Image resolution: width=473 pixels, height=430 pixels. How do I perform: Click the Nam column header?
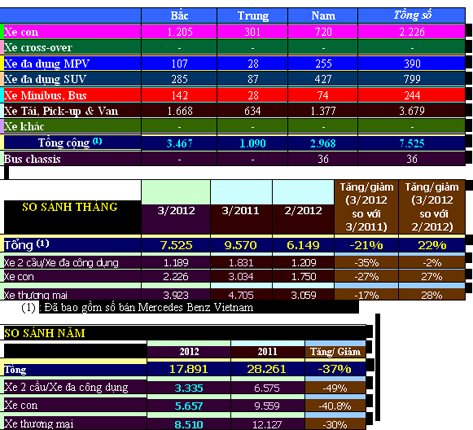point(322,16)
